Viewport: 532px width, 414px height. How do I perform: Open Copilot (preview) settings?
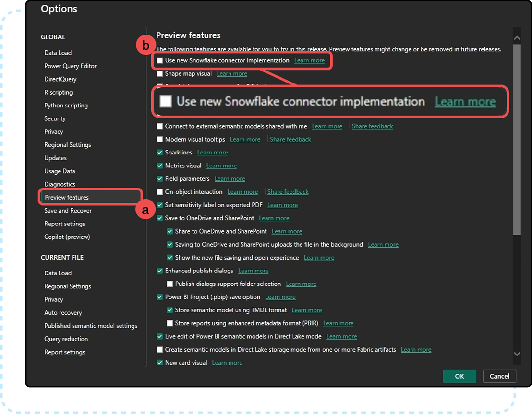pos(67,237)
